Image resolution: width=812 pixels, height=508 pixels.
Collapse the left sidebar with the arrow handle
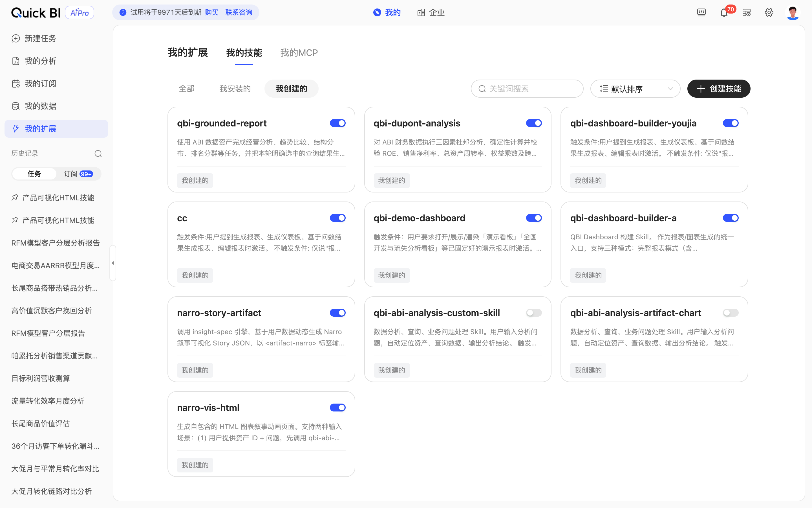113,263
